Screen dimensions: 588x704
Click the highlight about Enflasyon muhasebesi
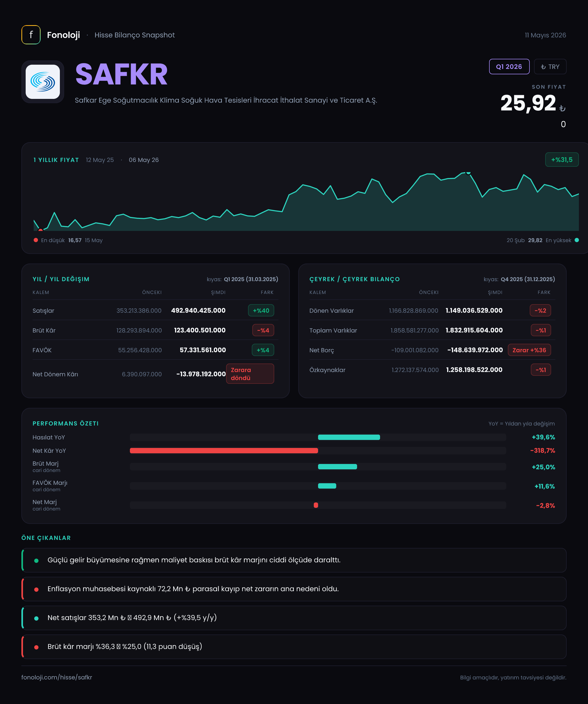coord(294,589)
